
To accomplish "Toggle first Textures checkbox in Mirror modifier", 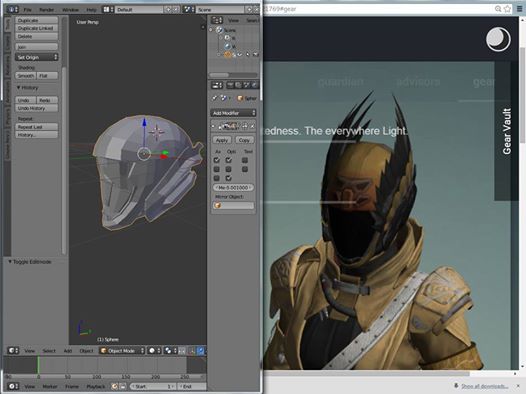I will (245, 160).
